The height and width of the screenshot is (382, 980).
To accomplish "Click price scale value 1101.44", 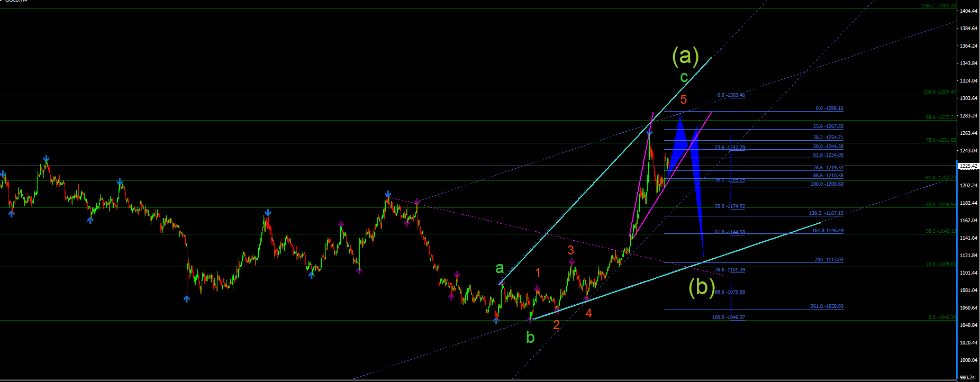I will [x=968, y=272].
